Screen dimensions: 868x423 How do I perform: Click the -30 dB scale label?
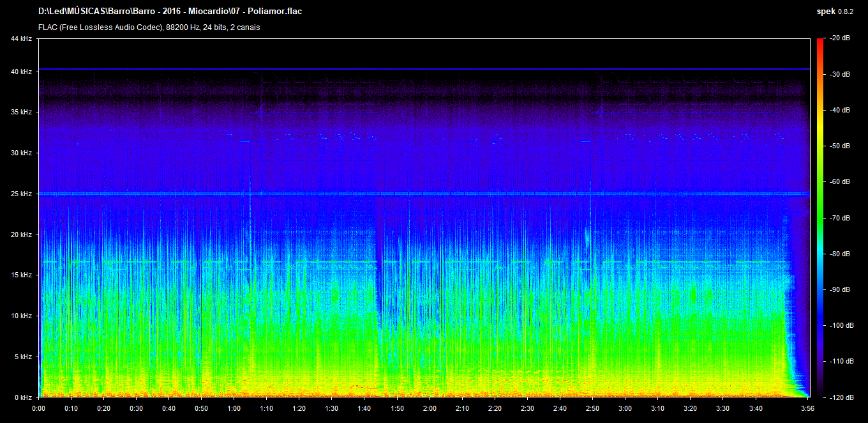839,75
